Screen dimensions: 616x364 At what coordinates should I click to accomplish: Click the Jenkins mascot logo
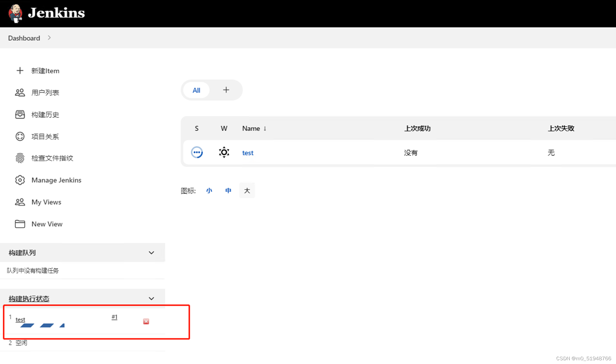(x=15, y=13)
